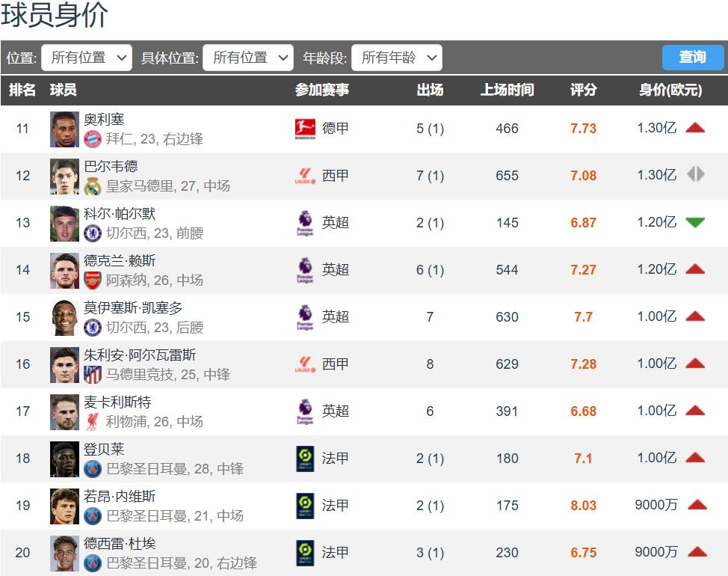The height and width of the screenshot is (576, 728).
Task: Click LaLiga logo in 朱利安·阿尔瓦雷斯 row
Action: (305, 364)
